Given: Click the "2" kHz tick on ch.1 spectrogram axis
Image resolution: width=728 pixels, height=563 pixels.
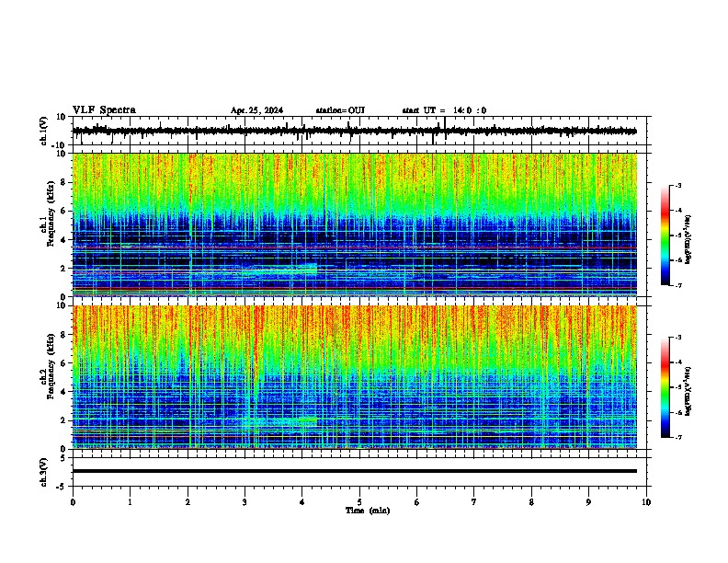Looking at the screenshot, I should [x=63, y=268].
